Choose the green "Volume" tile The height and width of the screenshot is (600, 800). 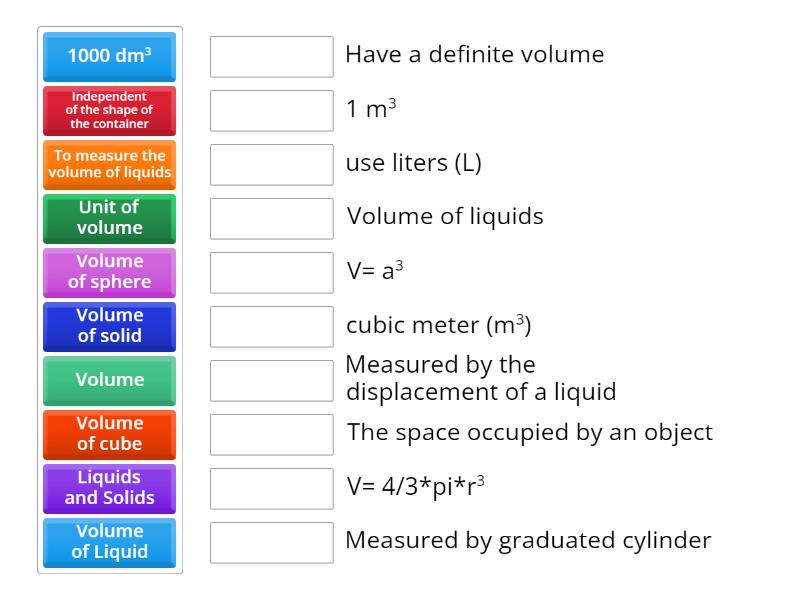point(109,381)
